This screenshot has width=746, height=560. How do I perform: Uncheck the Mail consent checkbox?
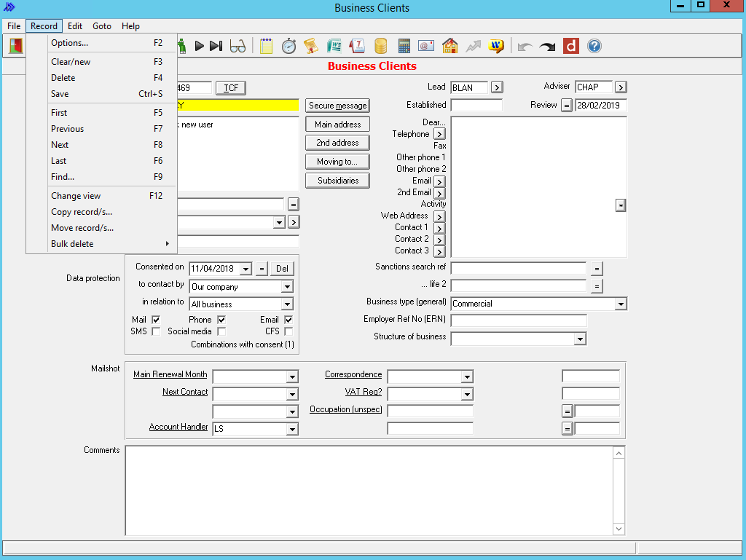coord(156,320)
